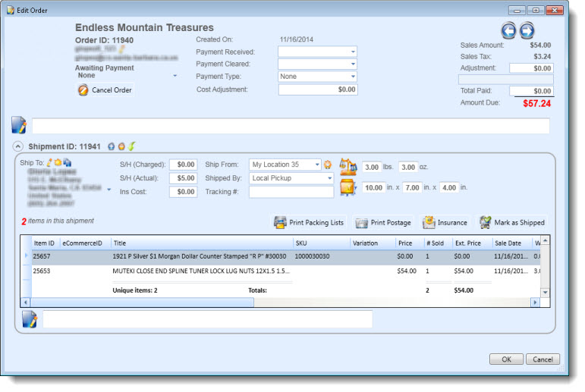Click the Total Paid field
The height and width of the screenshot is (392, 585).
[x=531, y=91]
